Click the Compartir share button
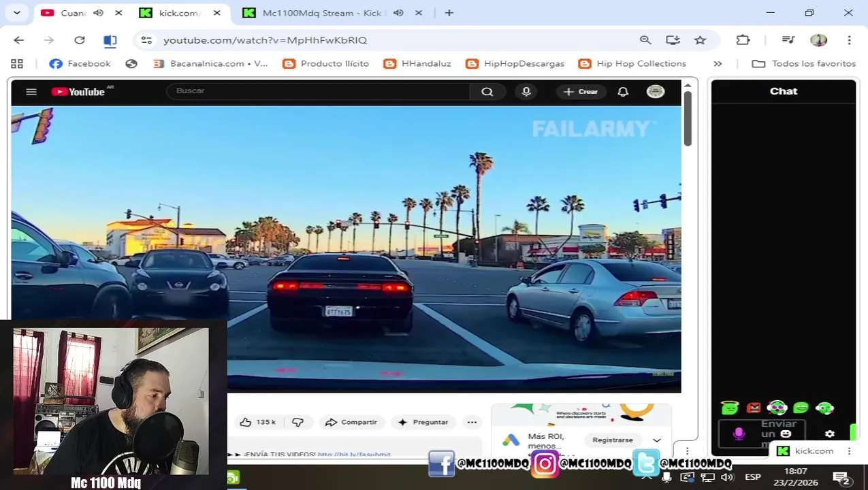This screenshot has width=868, height=490. pos(351,422)
